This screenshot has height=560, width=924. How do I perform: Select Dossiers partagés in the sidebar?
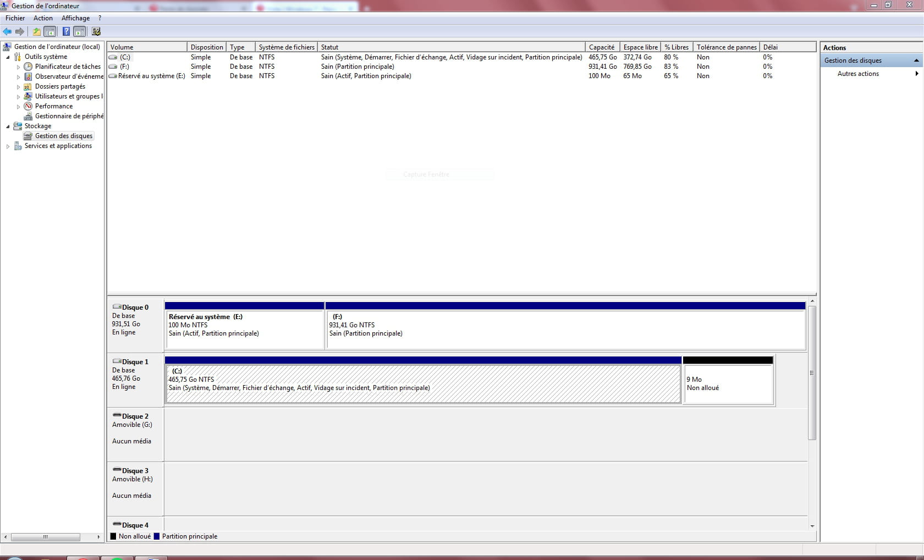click(60, 86)
